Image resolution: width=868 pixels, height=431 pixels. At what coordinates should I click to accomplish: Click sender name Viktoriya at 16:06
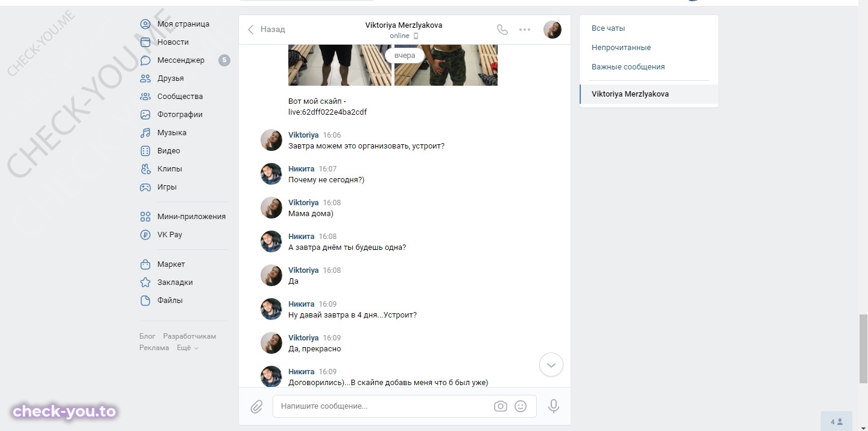[303, 135]
